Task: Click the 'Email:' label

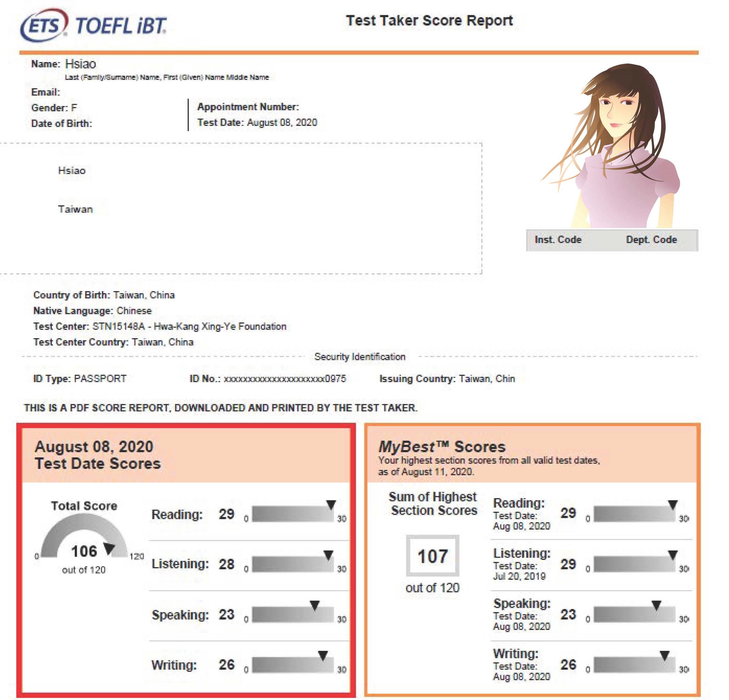Action: point(45,92)
